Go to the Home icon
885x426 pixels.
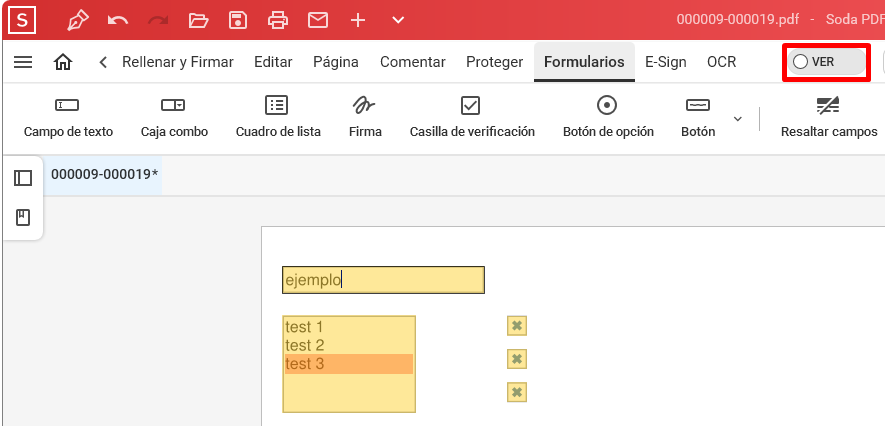63,62
